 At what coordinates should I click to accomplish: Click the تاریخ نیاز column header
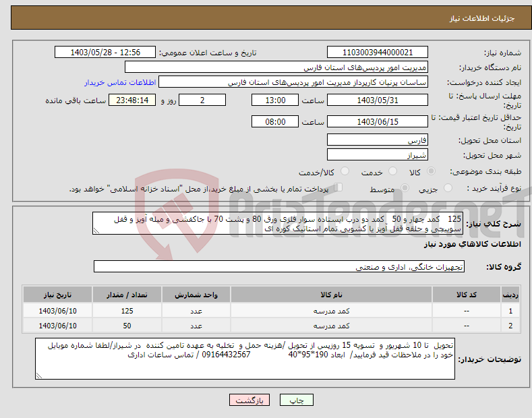pos(58,295)
